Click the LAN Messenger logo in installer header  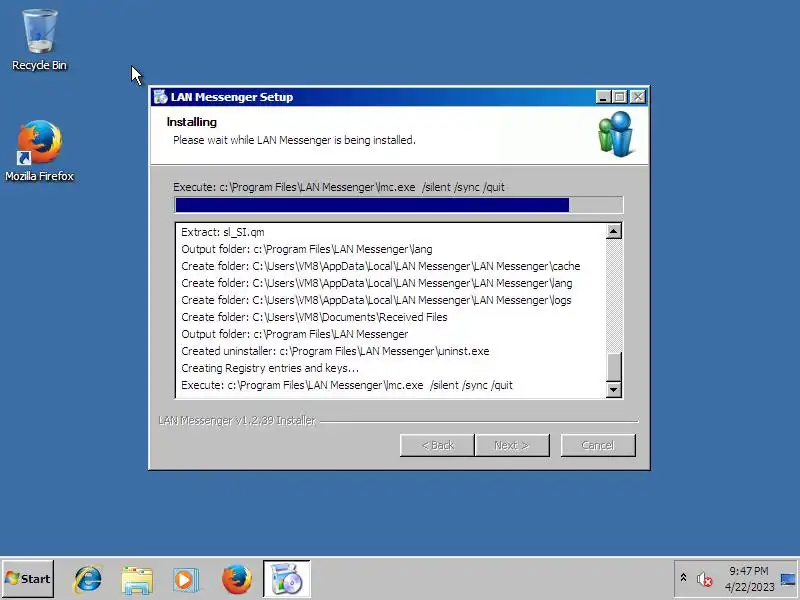[616, 135]
